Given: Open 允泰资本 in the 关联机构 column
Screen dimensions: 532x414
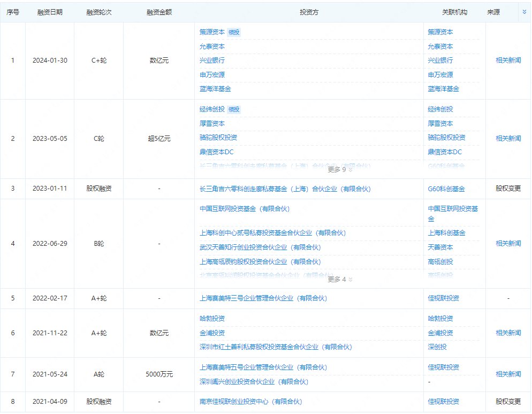Looking at the screenshot, I should tap(440, 47).
